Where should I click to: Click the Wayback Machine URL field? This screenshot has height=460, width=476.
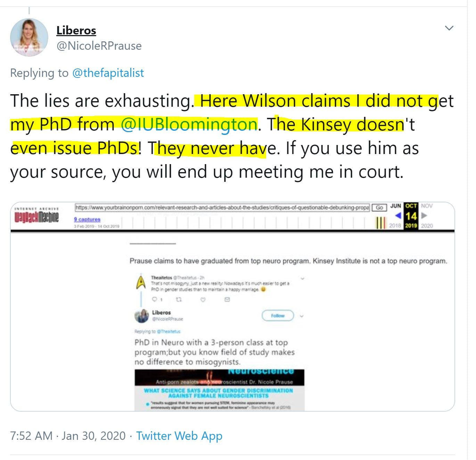tap(222, 208)
